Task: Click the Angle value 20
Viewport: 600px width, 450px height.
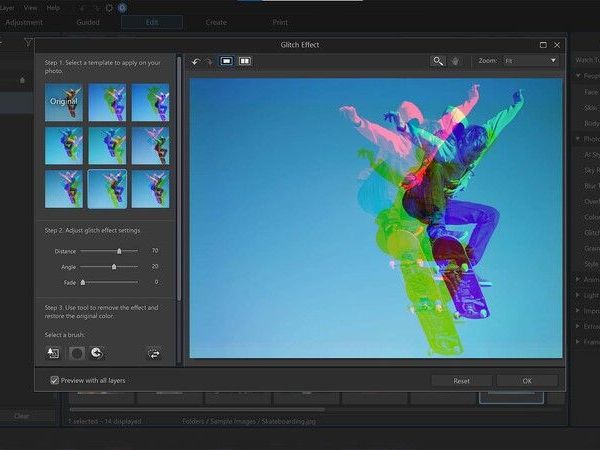Action: [x=155, y=266]
